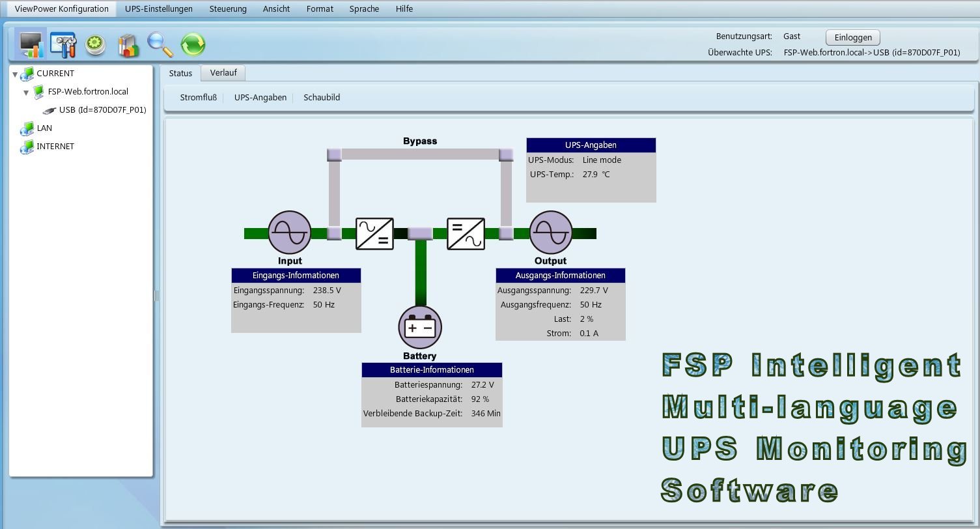Viewport: 980px width, 529px height.
Task: Select the UPS-Angaben view
Action: pyautogui.click(x=260, y=98)
